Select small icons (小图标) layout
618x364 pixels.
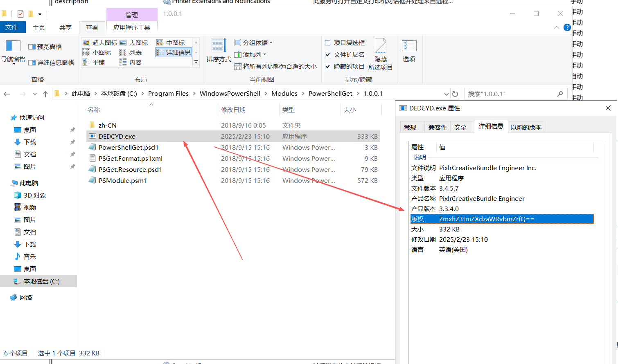point(97,52)
